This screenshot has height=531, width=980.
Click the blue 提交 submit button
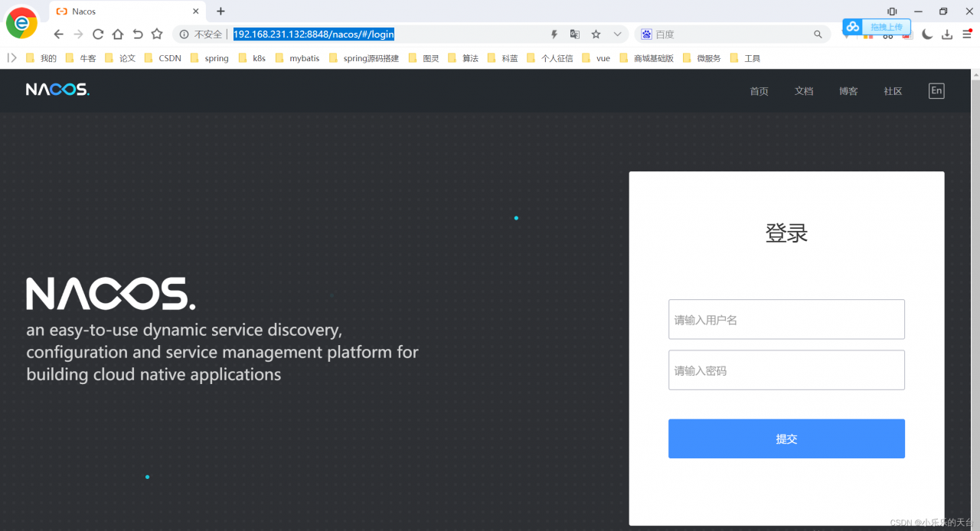[786, 438]
